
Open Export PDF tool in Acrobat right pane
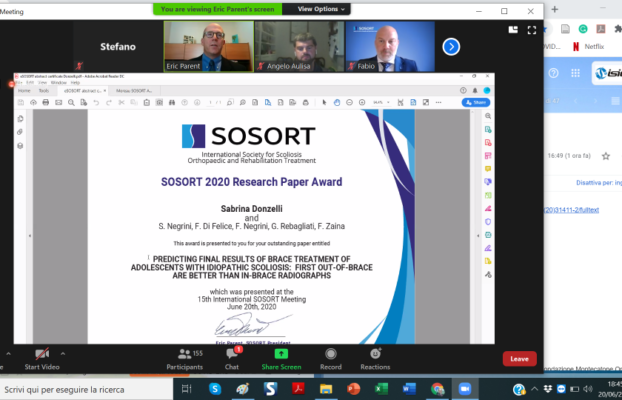488,129
